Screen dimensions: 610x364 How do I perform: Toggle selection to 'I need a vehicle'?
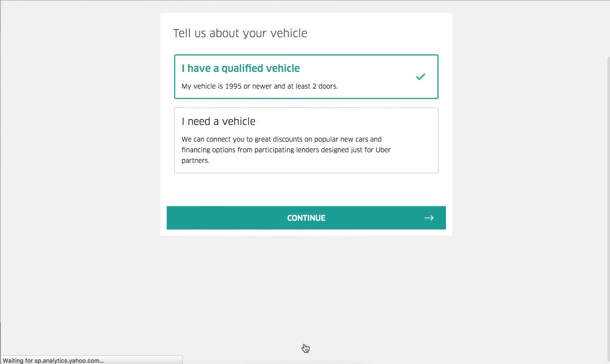[306, 140]
